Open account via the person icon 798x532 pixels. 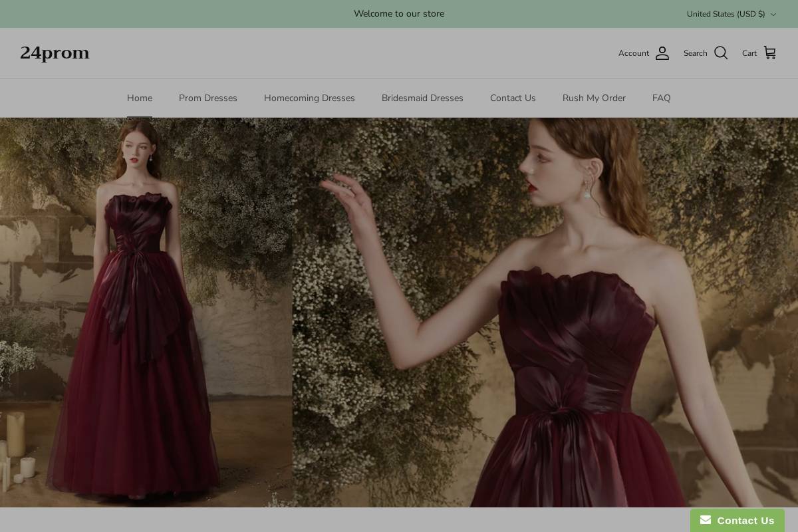coord(662,53)
